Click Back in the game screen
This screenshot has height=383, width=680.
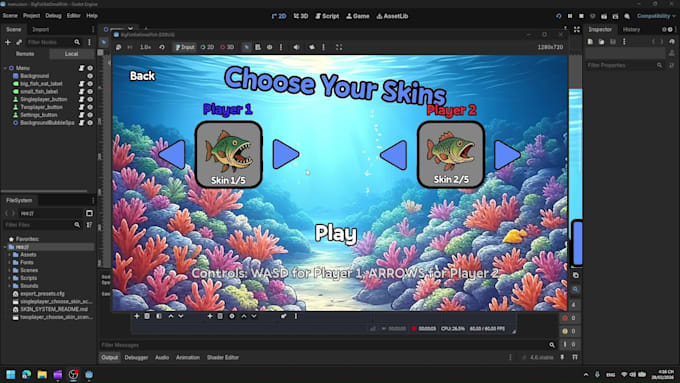coord(142,76)
